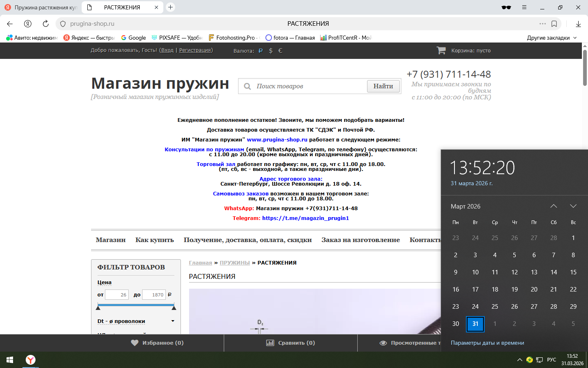
Task: Bookmark this page using bookmark icon
Action: tap(554, 24)
